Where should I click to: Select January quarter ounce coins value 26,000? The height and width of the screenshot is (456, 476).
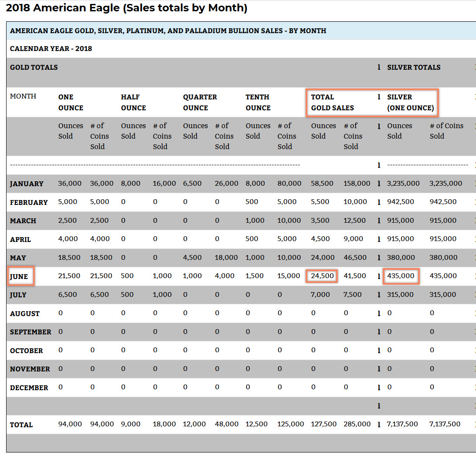[227, 184]
